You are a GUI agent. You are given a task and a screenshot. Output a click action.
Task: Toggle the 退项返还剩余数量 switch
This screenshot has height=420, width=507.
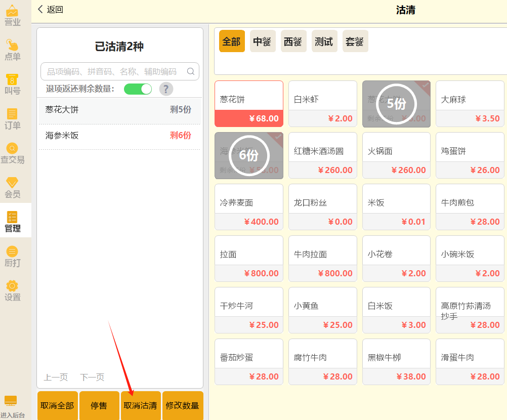(x=138, y=89)
